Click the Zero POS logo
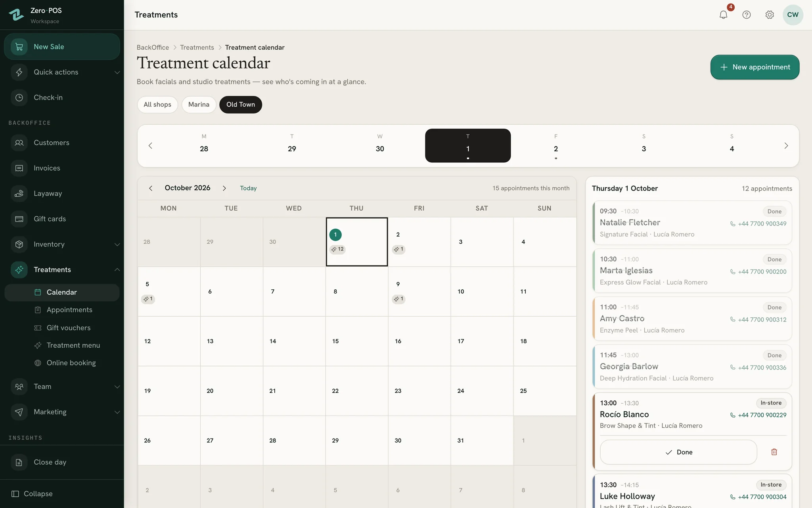This screenshot has height=508, width=812. pos(17,15)
